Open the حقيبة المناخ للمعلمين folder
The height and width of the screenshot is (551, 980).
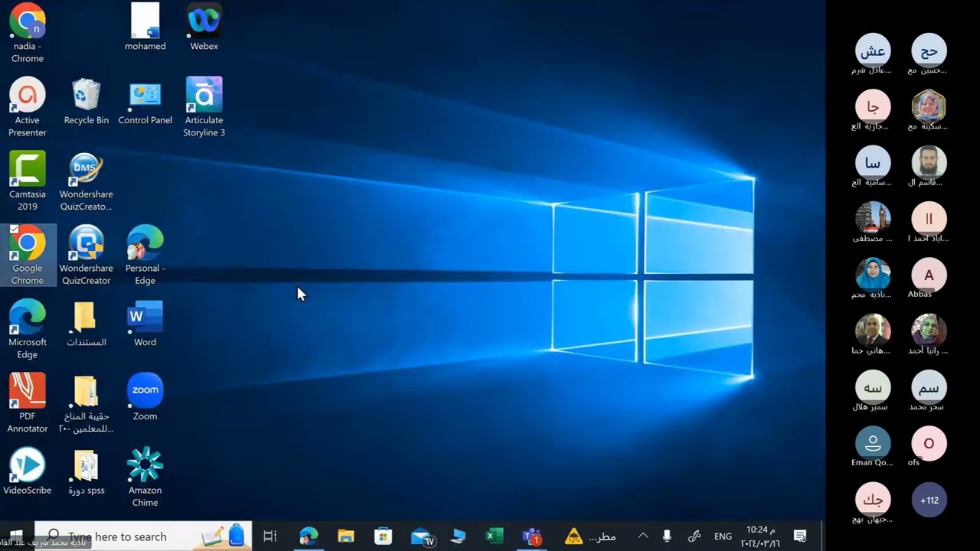(87, 404)
